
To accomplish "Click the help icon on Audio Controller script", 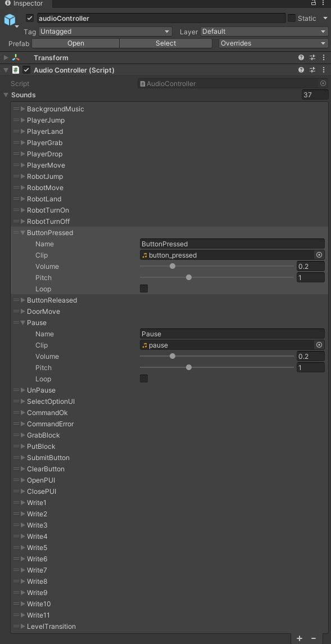I will click(301, 70).
